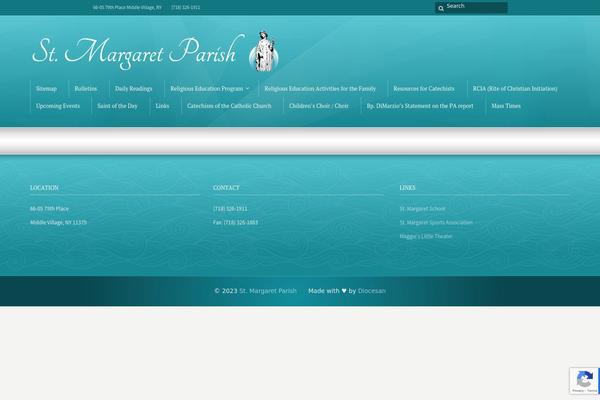The width and height of the screenshot is (600, 400).
Task: Open Catechism of the Catholic Church
Action: pos(229,106)
